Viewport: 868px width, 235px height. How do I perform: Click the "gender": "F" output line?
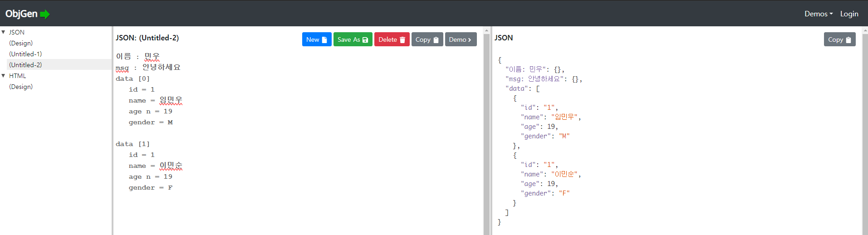[545, 193]
